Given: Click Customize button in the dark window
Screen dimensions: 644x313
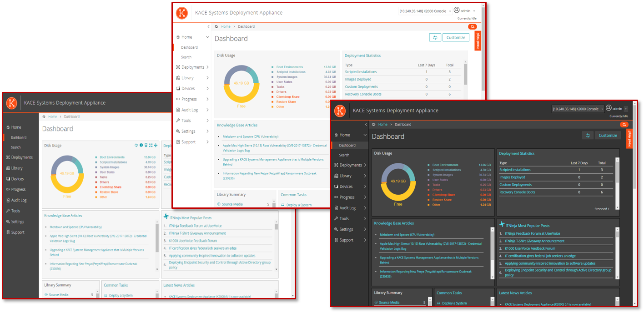Looking at the screenshot, I should pyautogui.click(x=608, y=135).
